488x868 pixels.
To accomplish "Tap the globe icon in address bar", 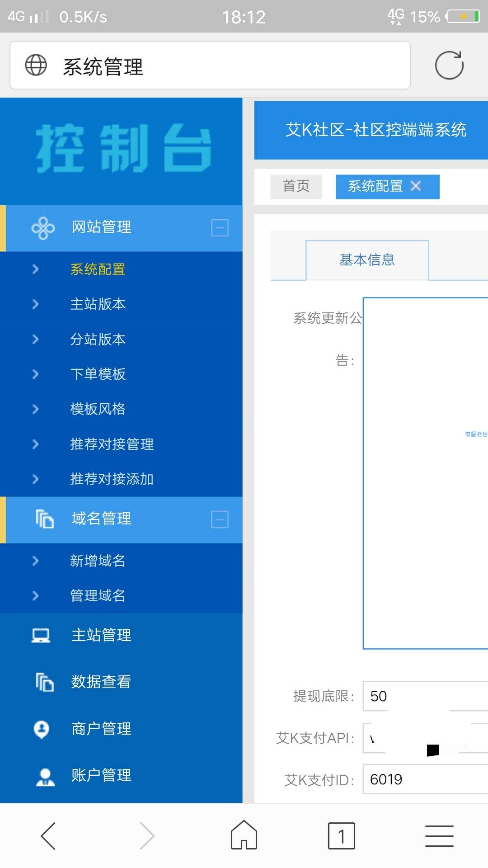I will [36, 65].
